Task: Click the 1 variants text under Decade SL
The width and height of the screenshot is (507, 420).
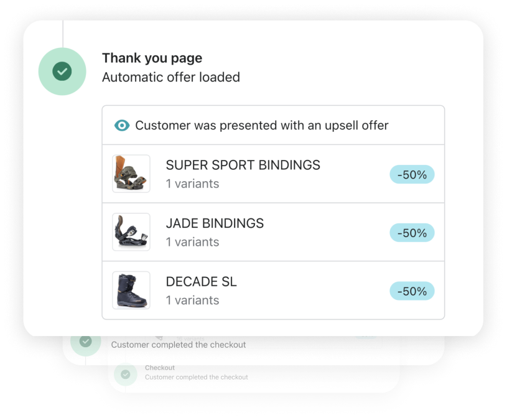Action: pyautogui.click(x=192, y=300)
